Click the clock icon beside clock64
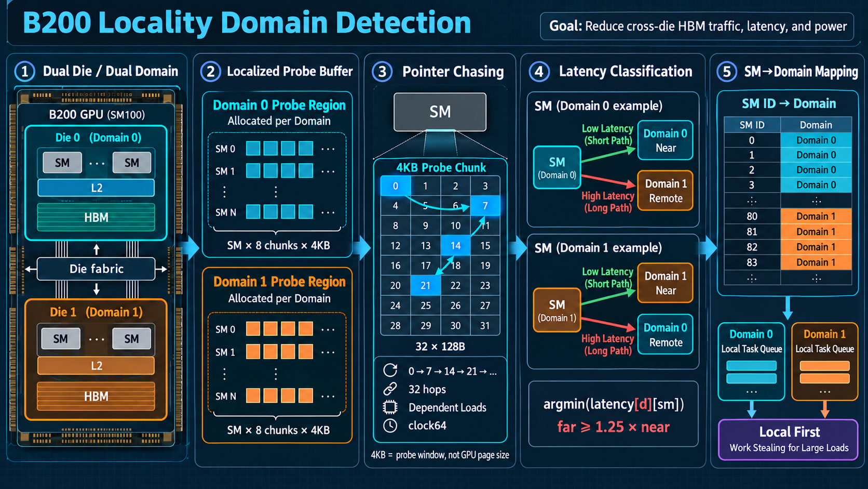The width and height of the screenshot is (868, 489). tap(390, 426)
